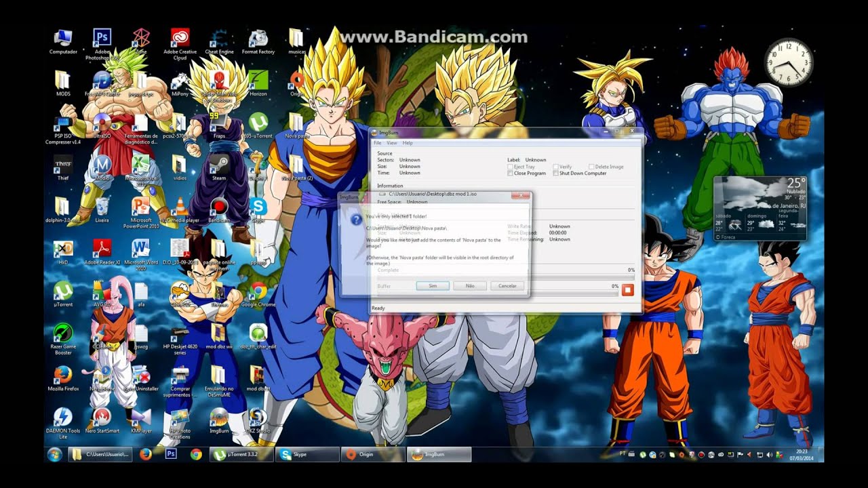
Task: Close the ImgBurn question dialog
Action: [520, 196]
